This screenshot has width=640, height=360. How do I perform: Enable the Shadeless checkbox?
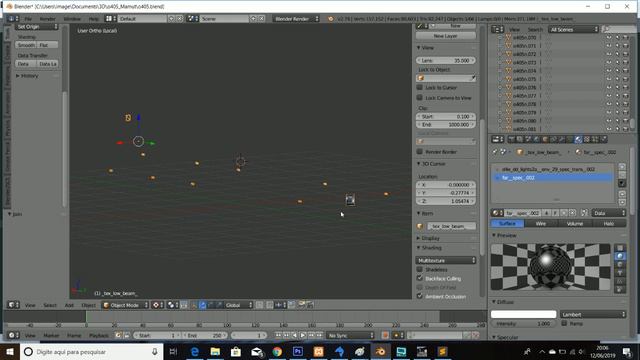[420, 269]
